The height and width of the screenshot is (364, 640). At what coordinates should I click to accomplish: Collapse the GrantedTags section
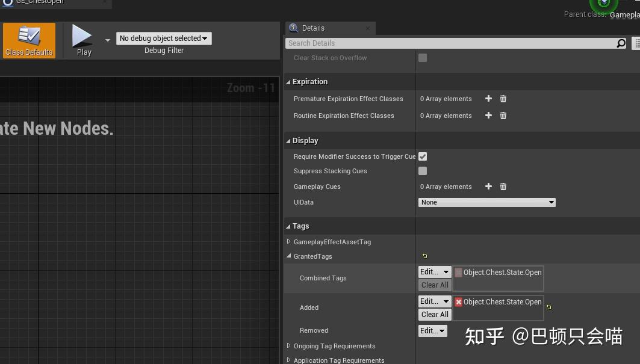290,256
